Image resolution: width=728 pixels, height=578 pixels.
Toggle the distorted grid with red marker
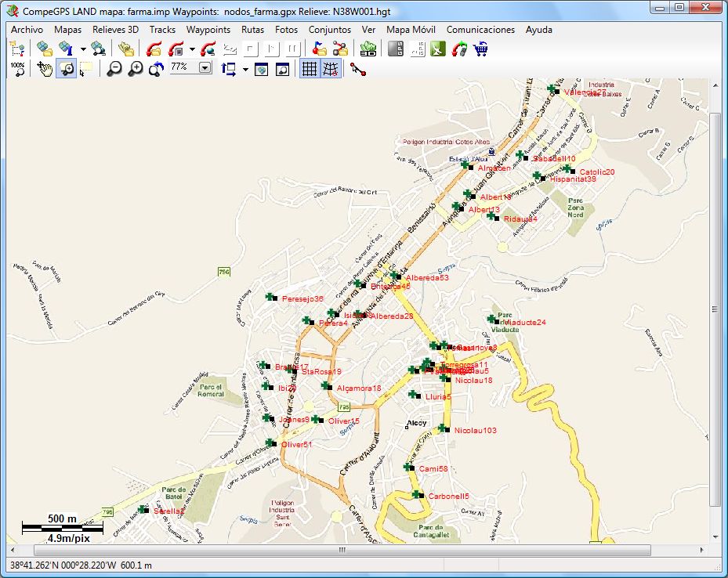click(x=331, y=69)
